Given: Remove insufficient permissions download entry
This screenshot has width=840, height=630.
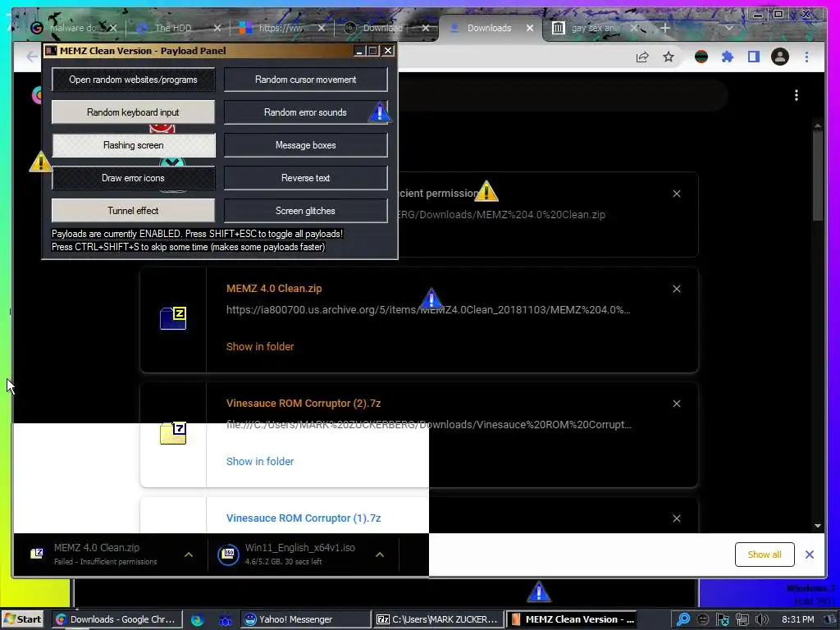Looking at the screenshot, I should pyautogui.click(x=677, y=194).
